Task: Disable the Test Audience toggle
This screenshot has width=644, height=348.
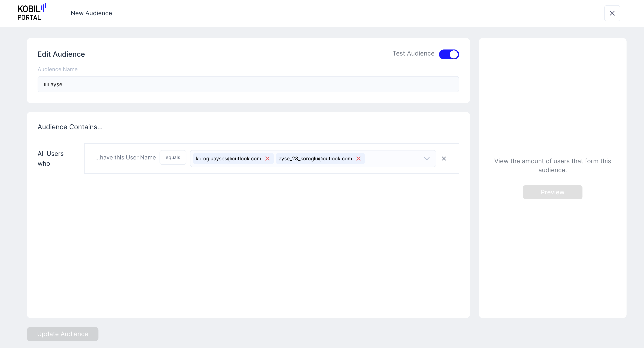Action: [449, 54]
